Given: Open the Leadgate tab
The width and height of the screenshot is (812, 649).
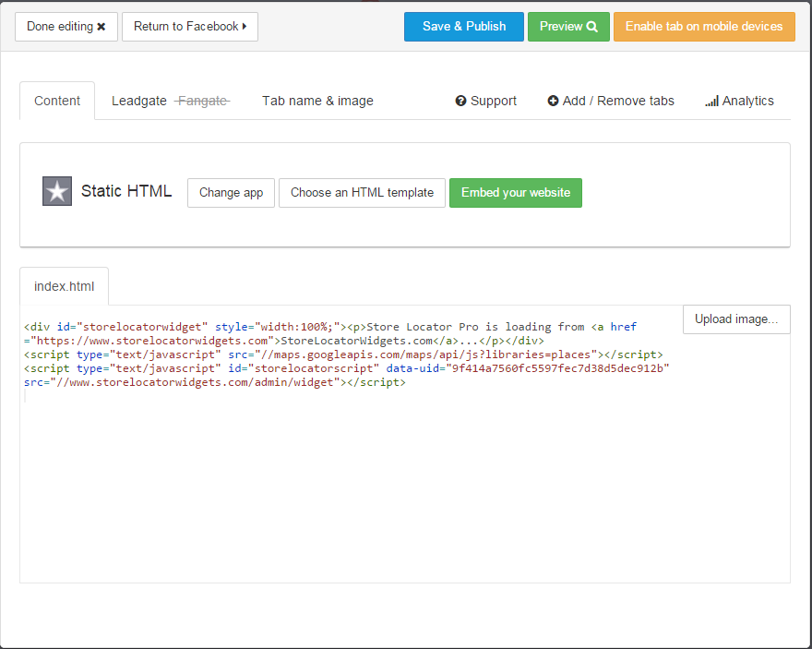Looking at the screenshot, I should tap(139, 101).
